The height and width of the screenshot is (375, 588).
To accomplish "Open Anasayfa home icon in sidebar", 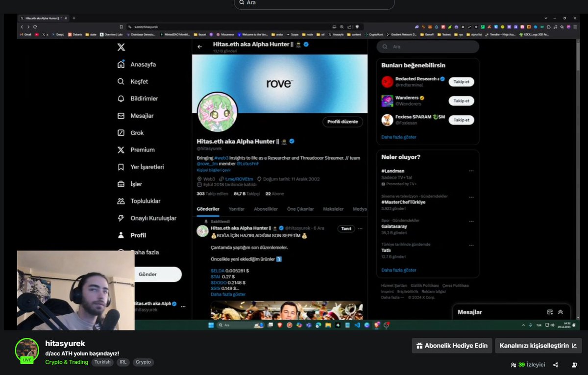I will 121,64.
